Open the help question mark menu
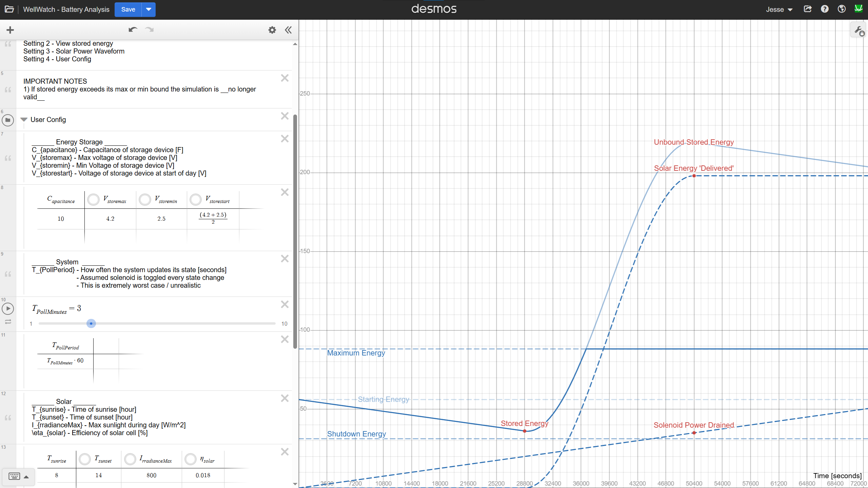868x488 pixels. 825,9
